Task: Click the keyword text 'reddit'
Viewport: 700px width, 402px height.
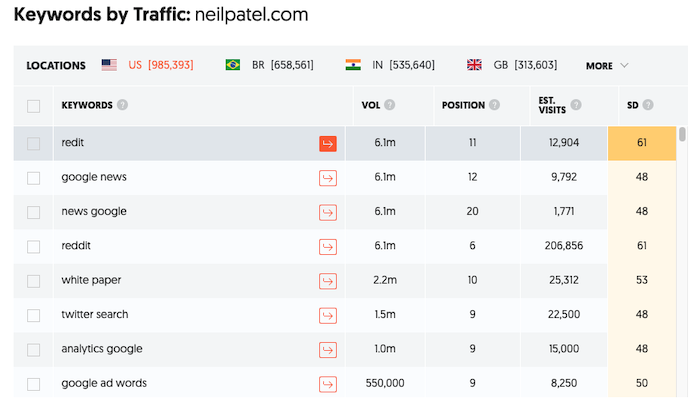Action: click(76, 246)
